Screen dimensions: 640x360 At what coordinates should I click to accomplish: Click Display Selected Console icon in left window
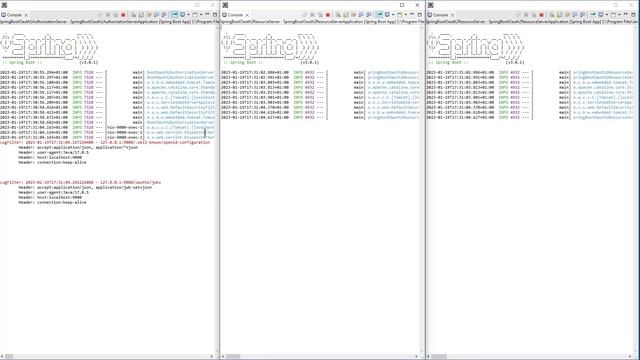point(182,15)
